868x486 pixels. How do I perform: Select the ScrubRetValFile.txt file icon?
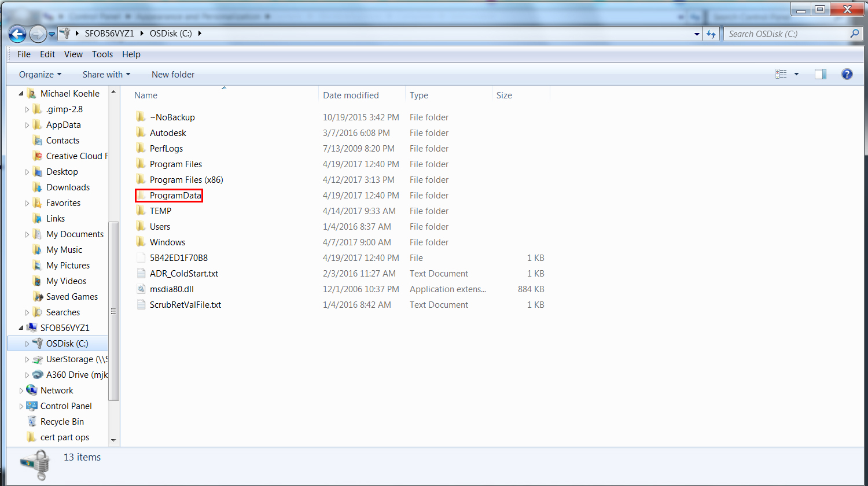(141, 304)
